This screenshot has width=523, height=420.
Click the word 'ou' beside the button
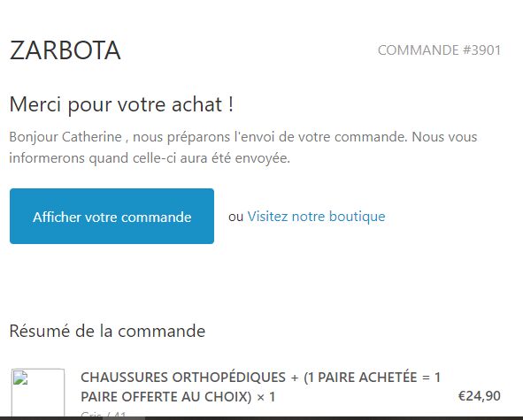tap(235, 217)
